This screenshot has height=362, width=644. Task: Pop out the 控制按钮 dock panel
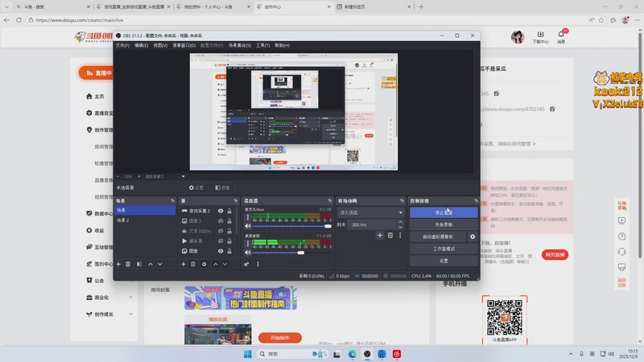(x=476, y=200)
